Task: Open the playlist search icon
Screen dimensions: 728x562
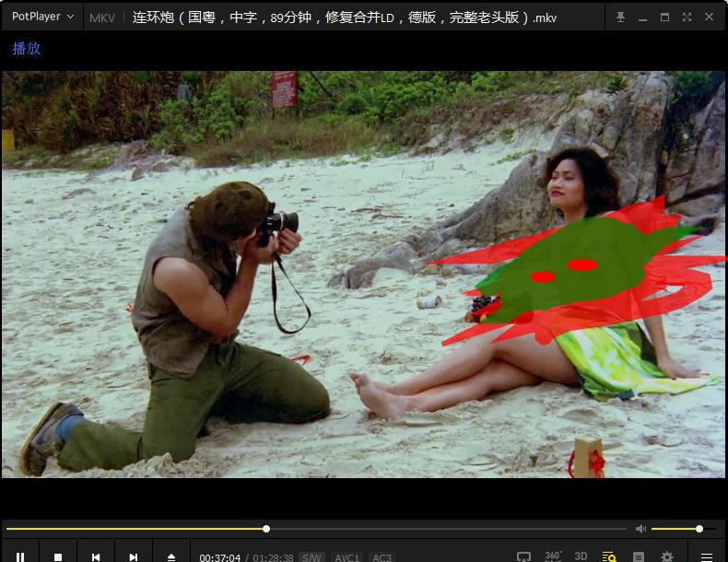Action: 609,556
